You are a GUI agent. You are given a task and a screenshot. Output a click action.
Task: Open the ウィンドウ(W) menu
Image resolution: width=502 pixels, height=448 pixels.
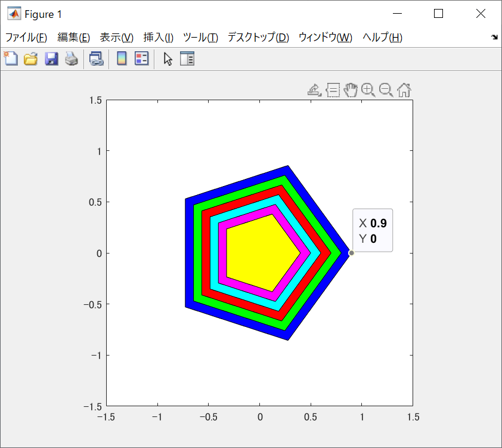click(x=326, y=38)
